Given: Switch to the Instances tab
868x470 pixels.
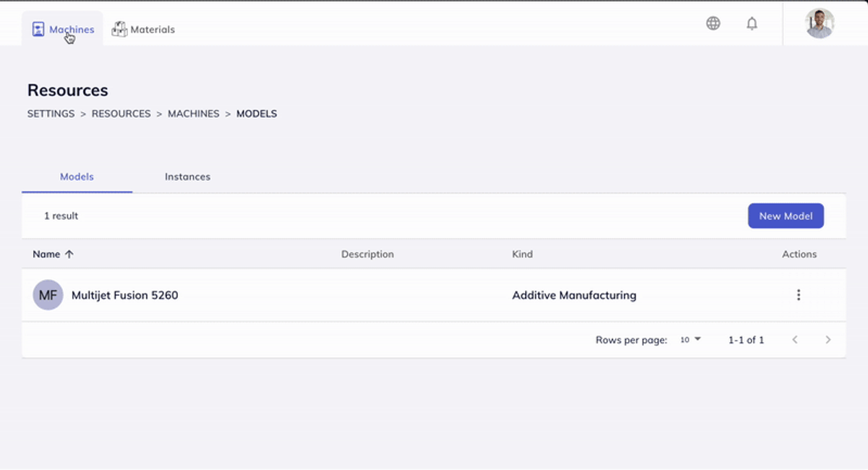Looking at the screenshot, I should click(x=187, y=176).
